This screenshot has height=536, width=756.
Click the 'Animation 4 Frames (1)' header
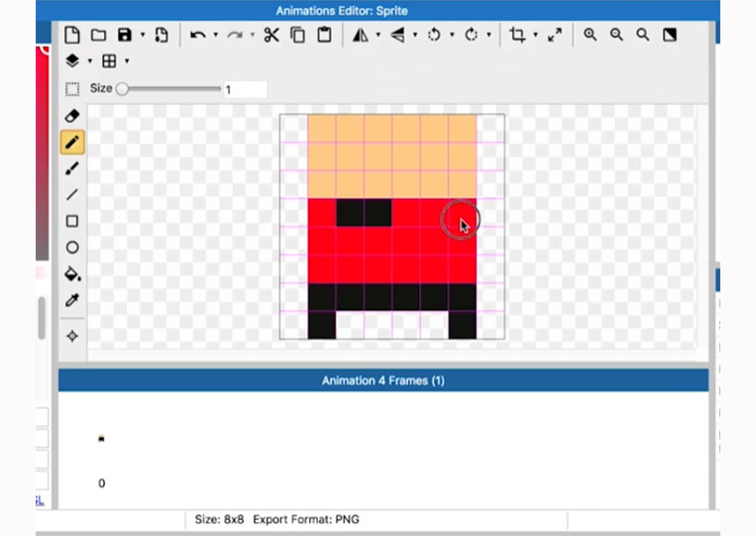(383, 380)
